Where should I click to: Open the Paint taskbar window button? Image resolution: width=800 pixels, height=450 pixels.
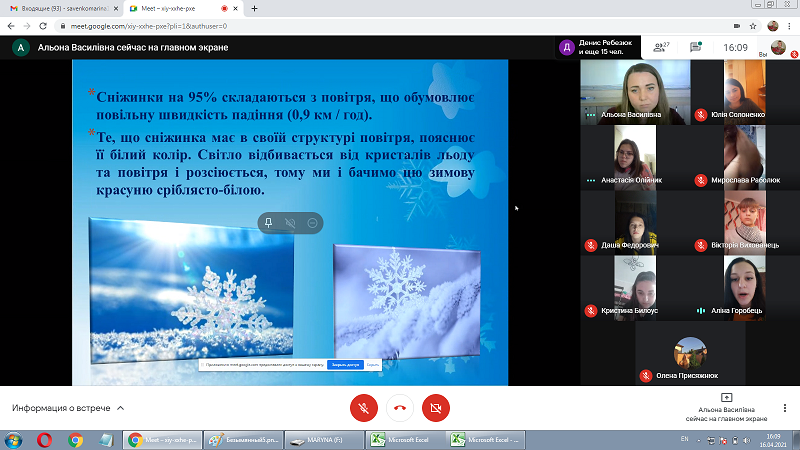click(x=243, y=440)
